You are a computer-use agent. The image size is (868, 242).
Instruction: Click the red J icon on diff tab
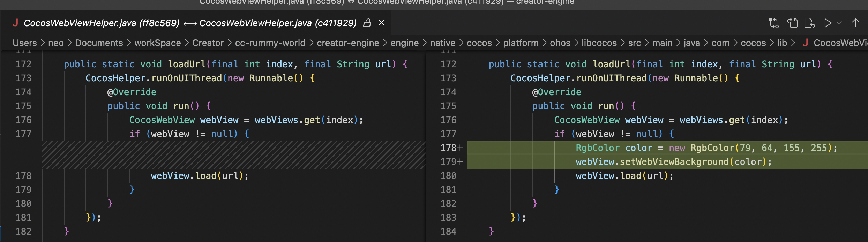click(15, 23)
